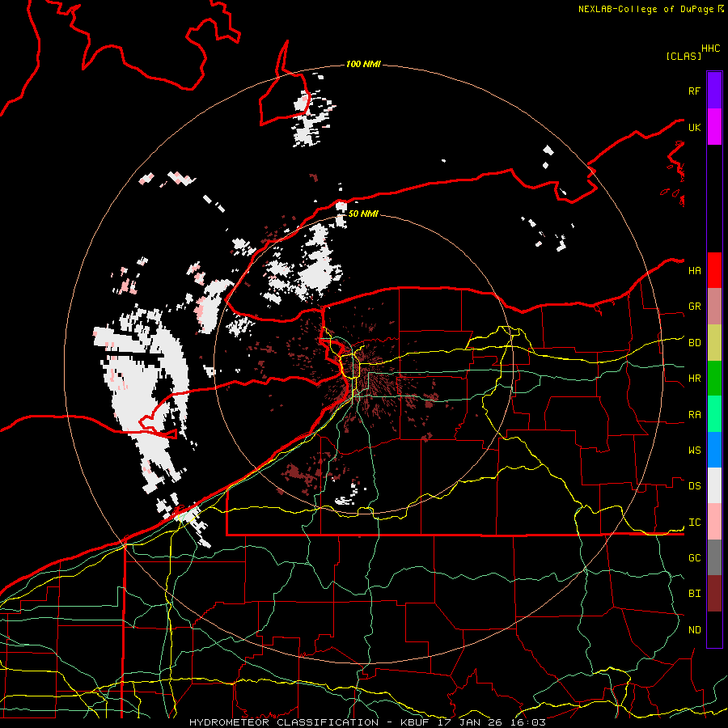Click the '16:03' time stamp
The image size is (728, 728).
click(x=529, y=722)
